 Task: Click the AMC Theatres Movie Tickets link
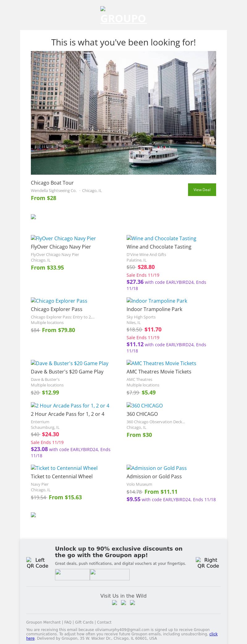click(161, 363)
